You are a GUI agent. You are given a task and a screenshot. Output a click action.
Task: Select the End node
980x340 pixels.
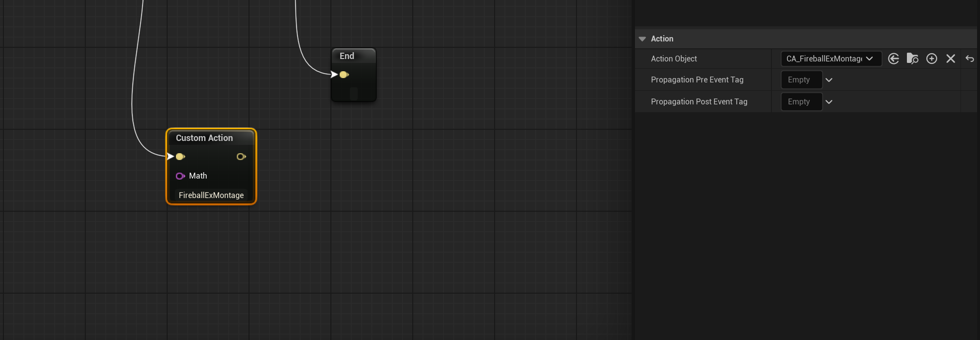[x=354, y=75]
